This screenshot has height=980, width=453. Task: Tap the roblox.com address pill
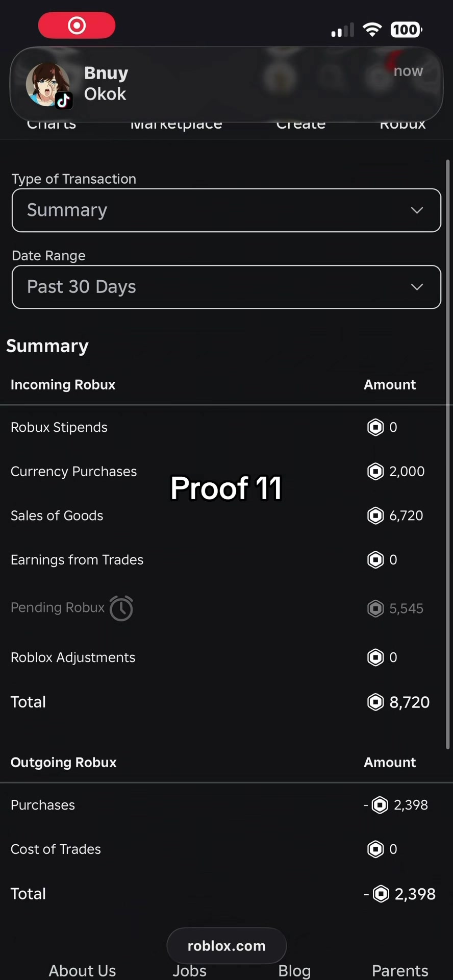tap(226, 946)
